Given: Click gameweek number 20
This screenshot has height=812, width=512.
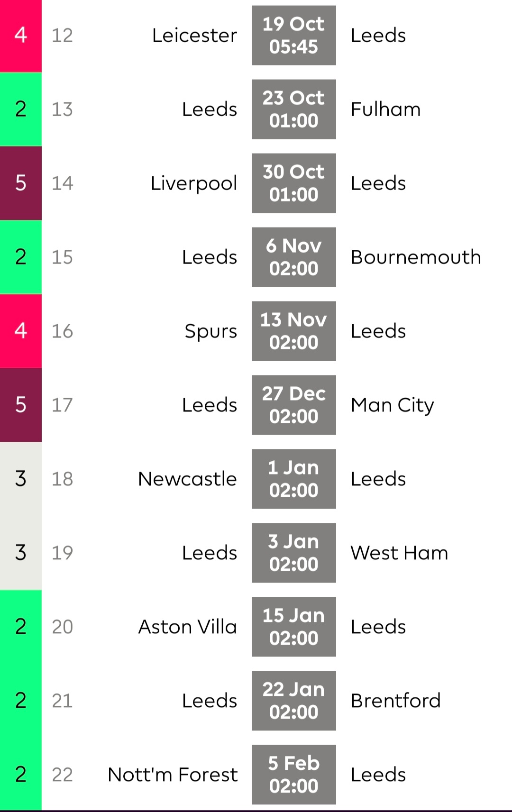Looking at the screenshot, I should (x=62, y=627).
